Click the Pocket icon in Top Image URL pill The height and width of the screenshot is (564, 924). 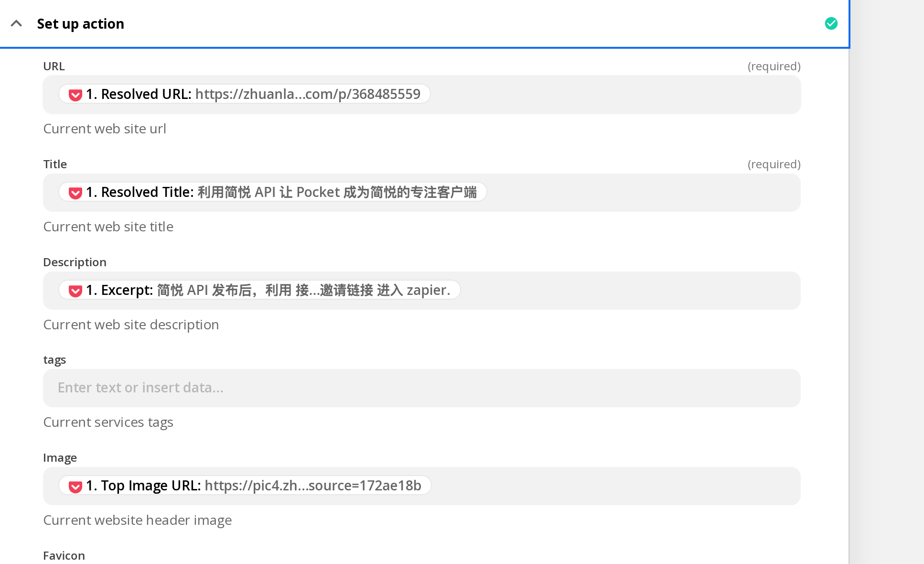tap(75, 486)
